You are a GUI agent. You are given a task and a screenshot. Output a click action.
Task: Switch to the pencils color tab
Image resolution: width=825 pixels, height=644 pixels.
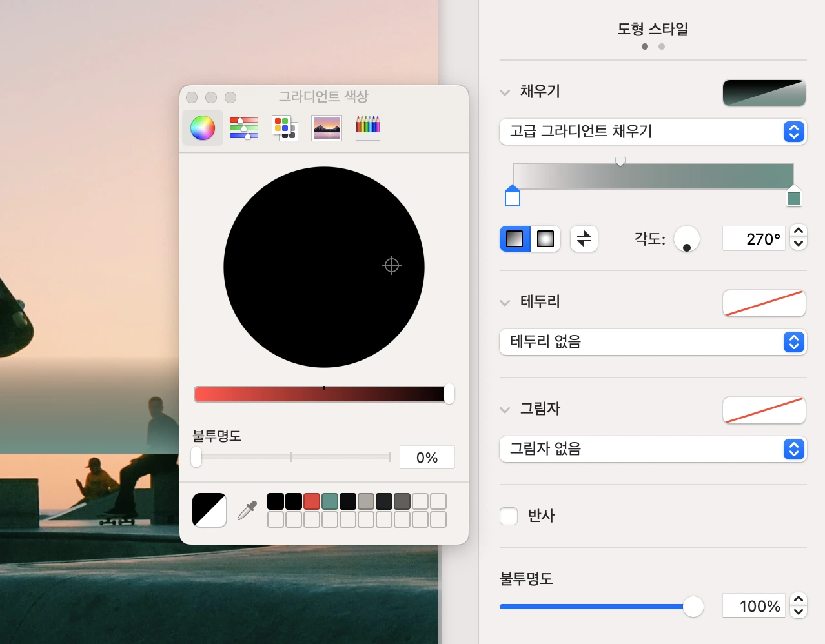point(368,128)
